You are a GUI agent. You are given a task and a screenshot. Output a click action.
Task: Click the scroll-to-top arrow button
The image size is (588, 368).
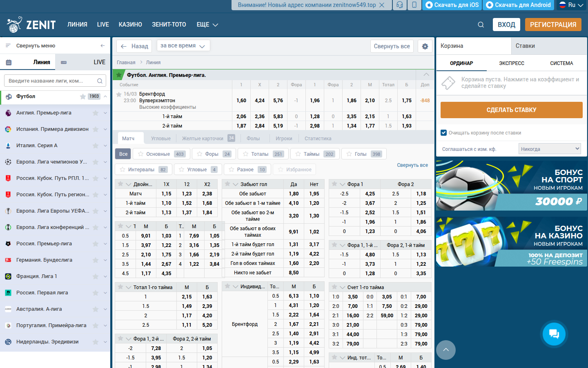[446, 350]
